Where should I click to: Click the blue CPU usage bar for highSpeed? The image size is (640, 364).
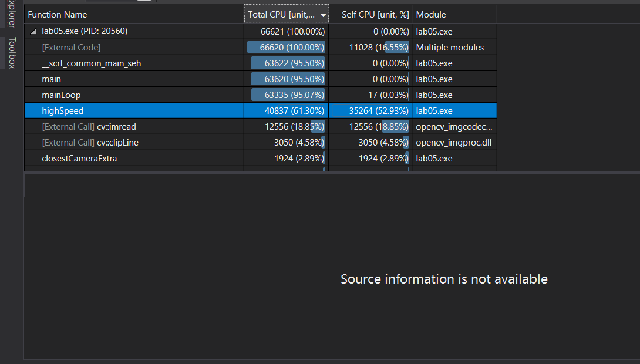click(x=288, y=110)
